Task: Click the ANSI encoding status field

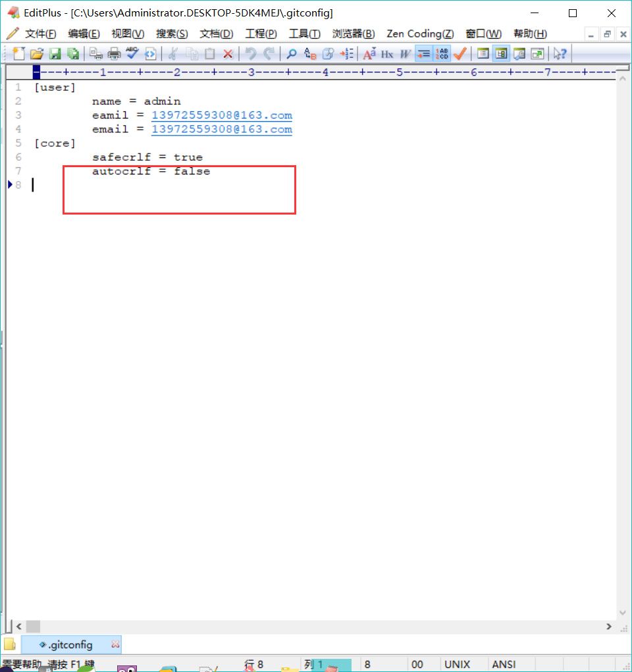Action: point(504,664)
